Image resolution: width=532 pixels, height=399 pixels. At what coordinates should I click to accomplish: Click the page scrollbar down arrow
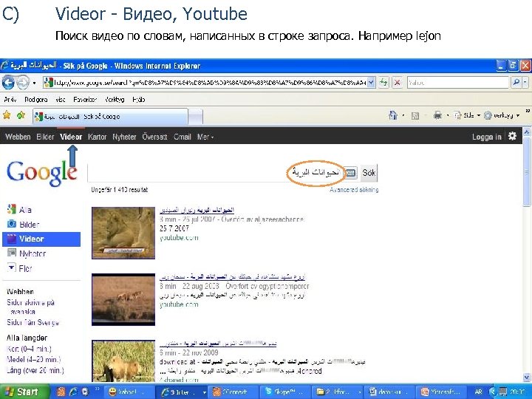click(x=527, y=377)
